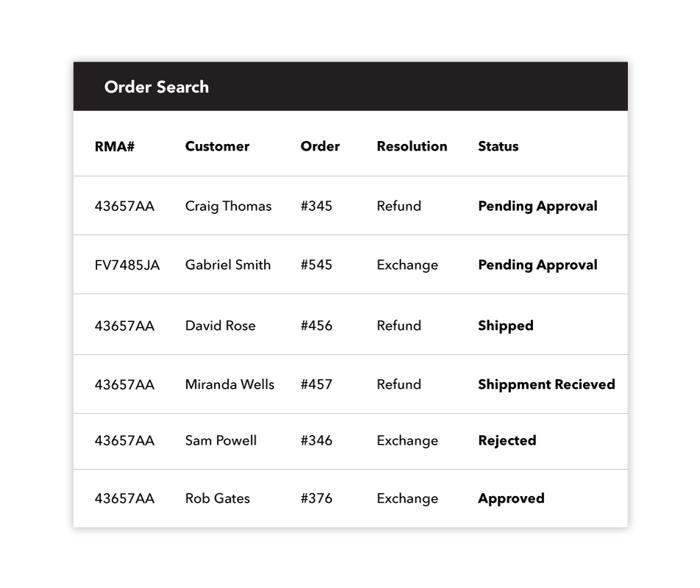Viewport: 700px width, 588px height.
Task: Select RMA number FV7485JA
Action: pyautogui.click(x=126, y=265)
